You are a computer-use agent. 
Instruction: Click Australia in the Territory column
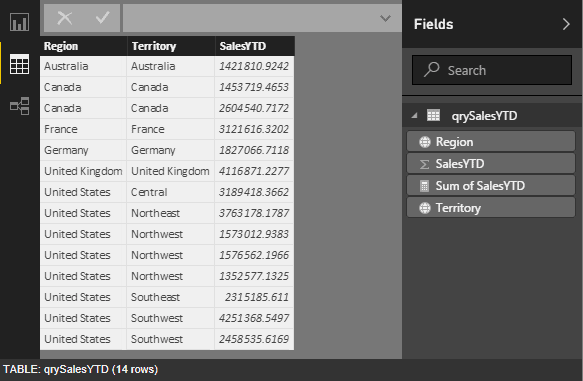[153, 66]
